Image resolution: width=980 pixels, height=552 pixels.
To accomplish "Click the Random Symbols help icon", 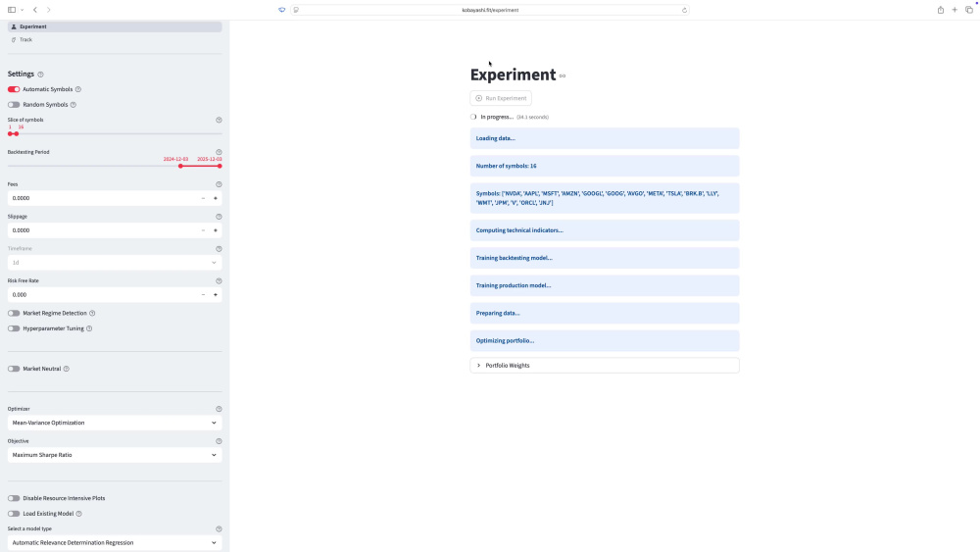I will point(73,105).
